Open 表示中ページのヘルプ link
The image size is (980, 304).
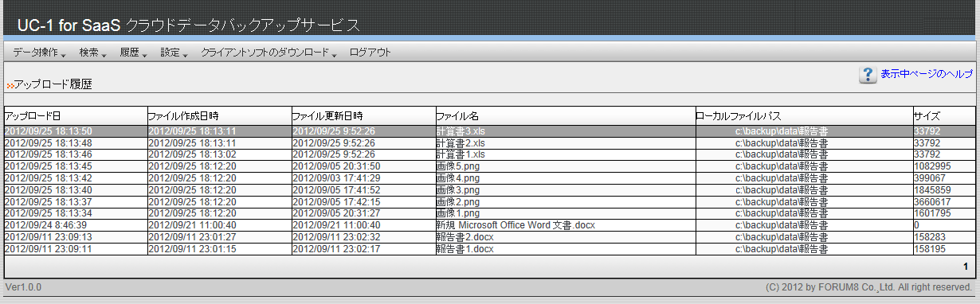click(927, 74)
